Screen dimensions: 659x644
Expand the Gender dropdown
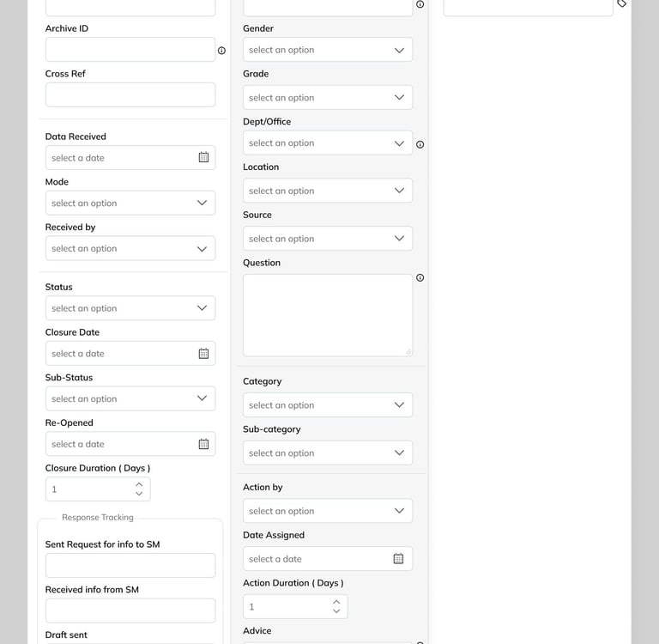point(328,50)
